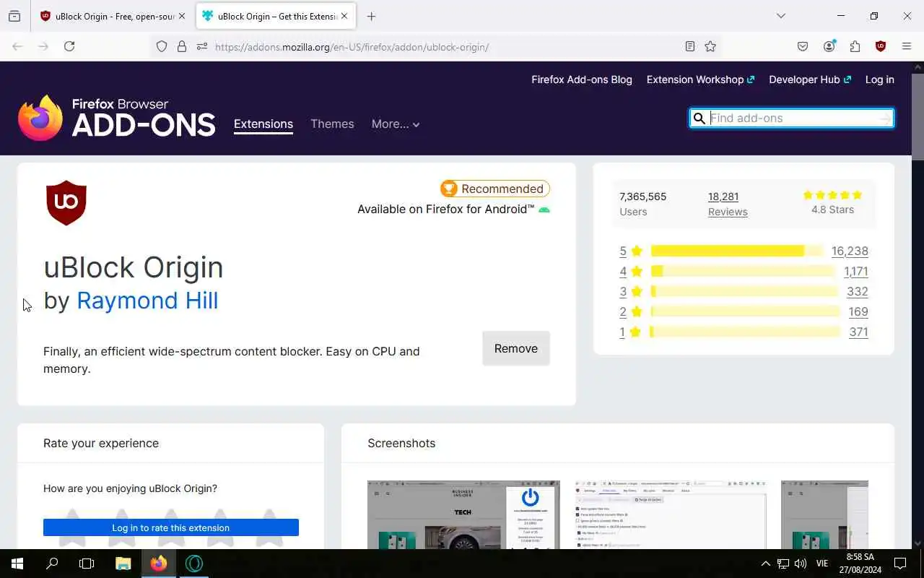Click the search magnifier icon
The width and height of the screenshot is (924, 578).
click(699, 118)
